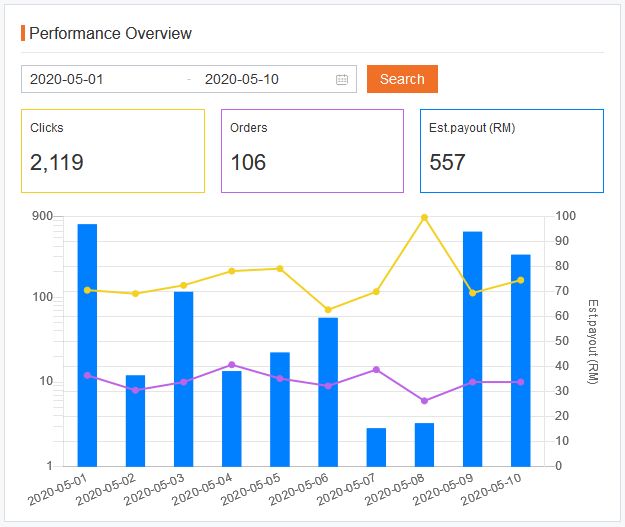Click the right axis value 100
The width and height of the screenshot is (625, 527).
(x=565, y=216)
